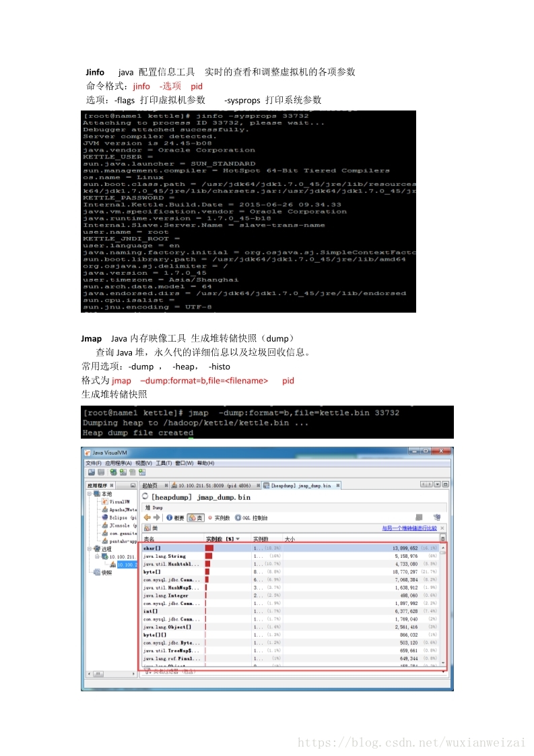Open the 视图(V) menu
Image resolution: width=534 pixels, height=756 pixels.
click(x=143, y=463)
